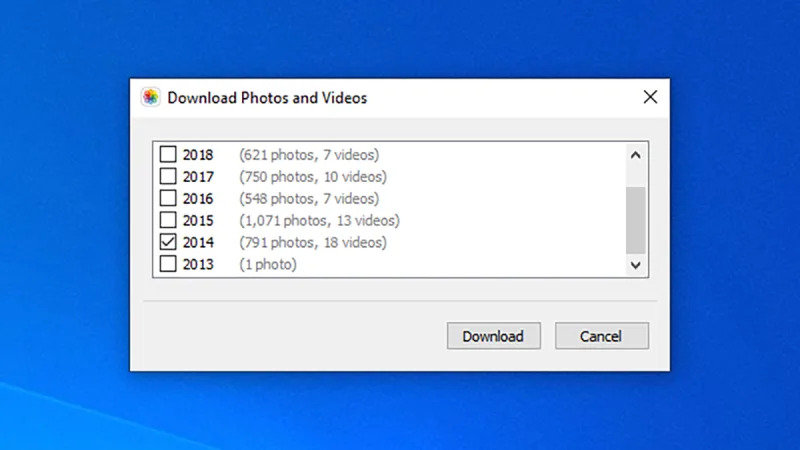Click the 2014 year label
This screenshot has width=800, height=450.
(x=198, y=242)
